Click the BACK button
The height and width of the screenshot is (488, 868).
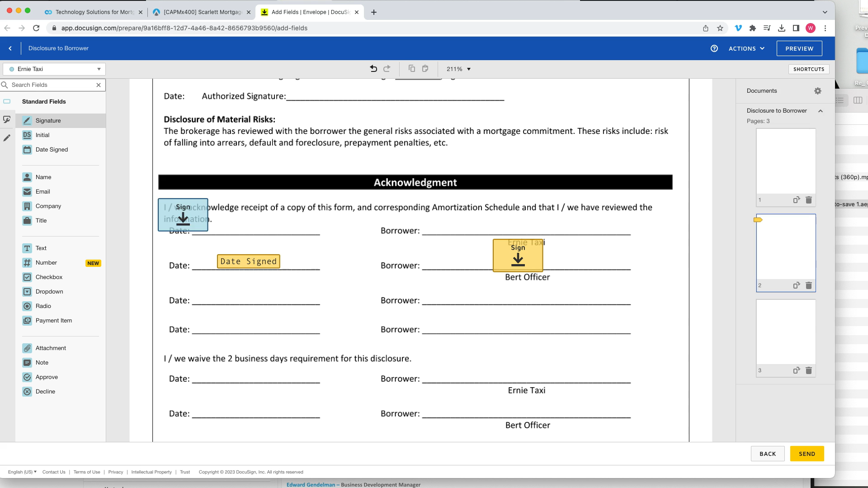768,454
